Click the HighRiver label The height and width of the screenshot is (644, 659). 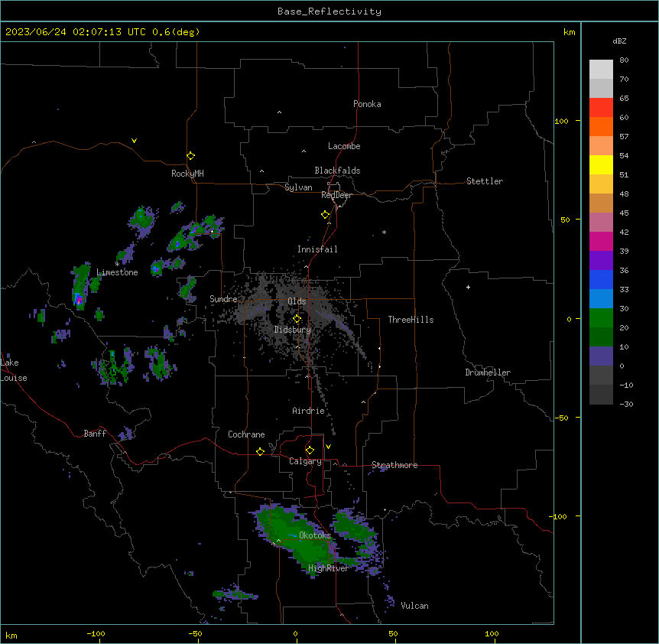click(329, 568)
